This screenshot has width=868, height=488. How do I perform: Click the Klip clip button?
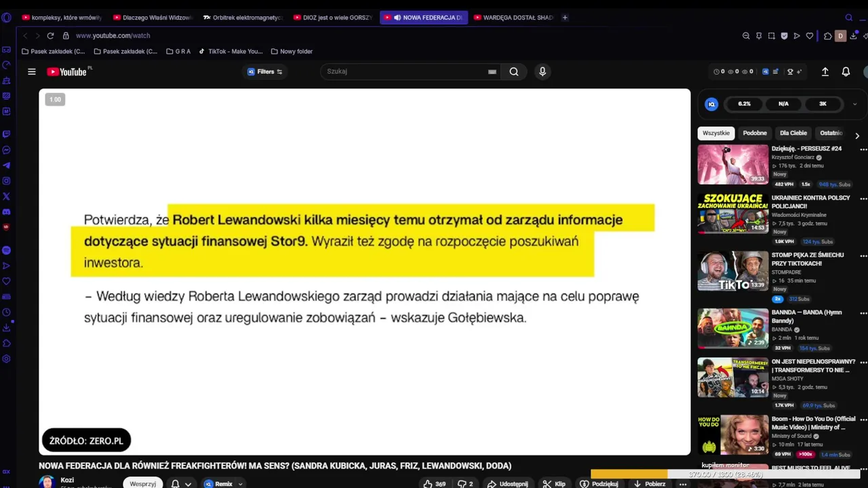coord(554,484)
